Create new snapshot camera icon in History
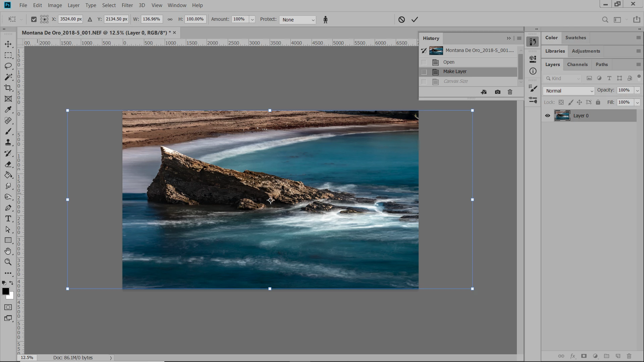 (x=497, y=92)
